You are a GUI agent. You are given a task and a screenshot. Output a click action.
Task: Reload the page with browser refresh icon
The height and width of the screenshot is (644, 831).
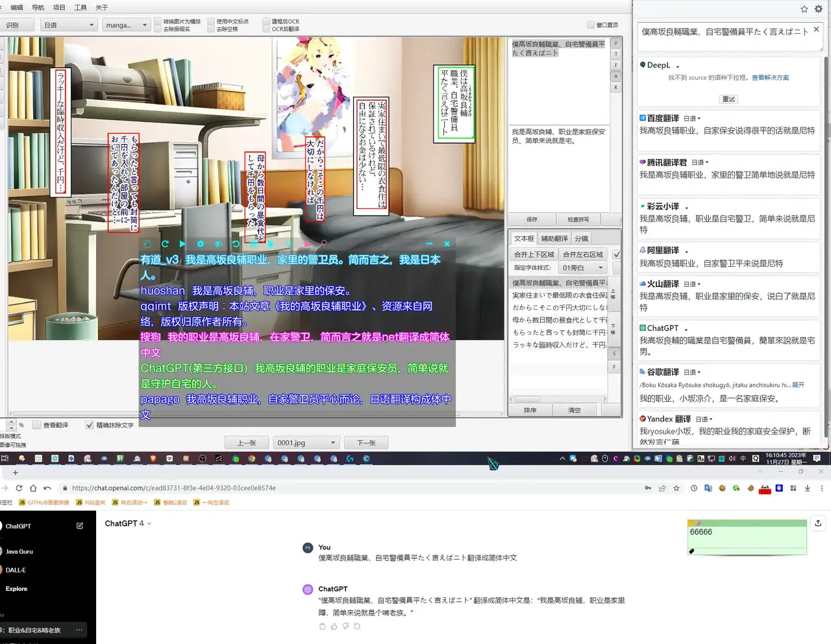(x=19, y=488)
